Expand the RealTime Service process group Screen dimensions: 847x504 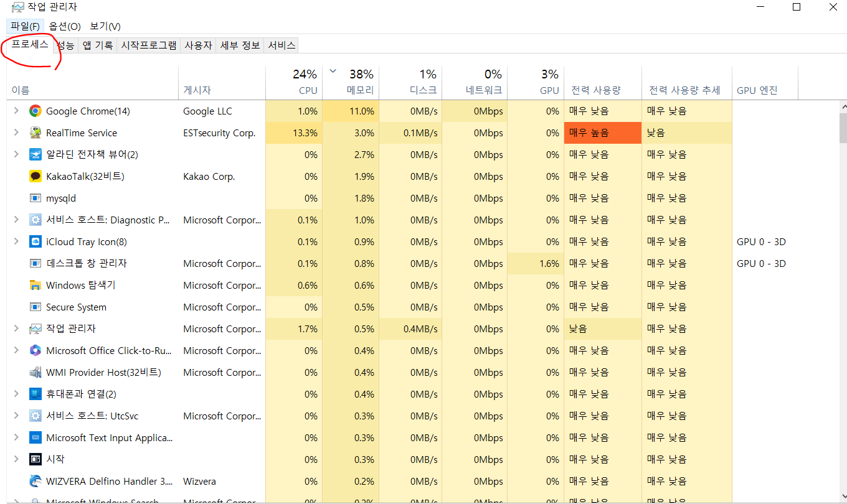point(16,133)
